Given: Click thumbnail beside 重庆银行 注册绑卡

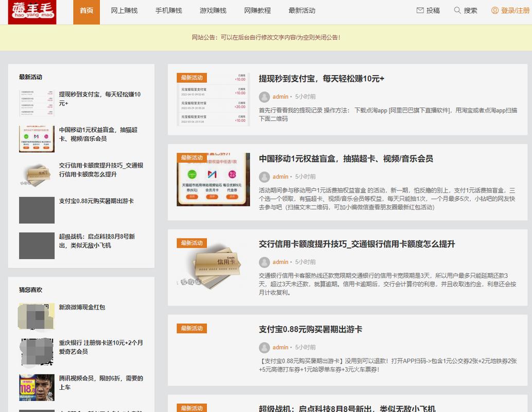Looking at the screenshot, I should pyautogui.click(x=37, y=352).
